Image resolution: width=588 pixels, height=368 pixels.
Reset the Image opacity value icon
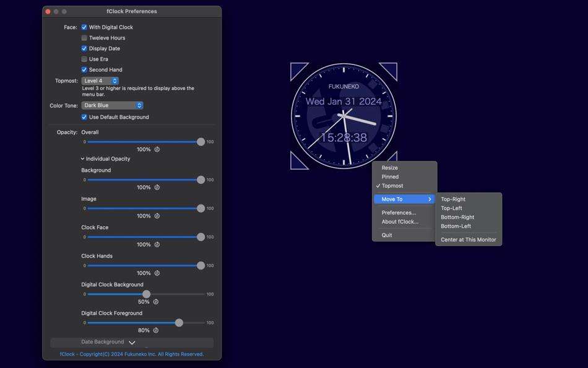click(157, 216)
